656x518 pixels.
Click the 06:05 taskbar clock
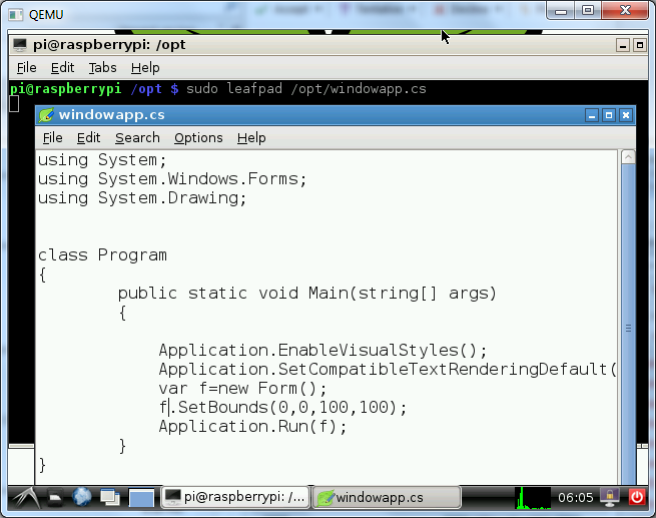(x=575, y=497)
